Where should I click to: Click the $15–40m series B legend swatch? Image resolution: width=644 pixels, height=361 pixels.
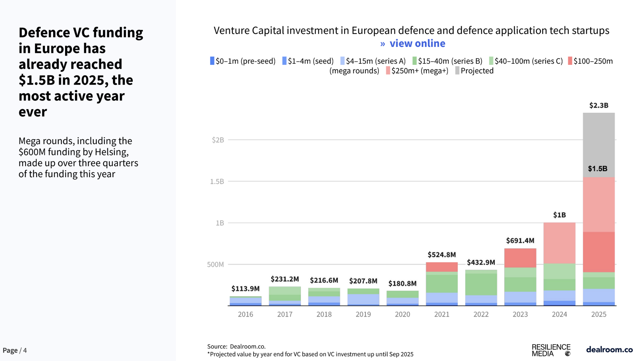point(414,61)
